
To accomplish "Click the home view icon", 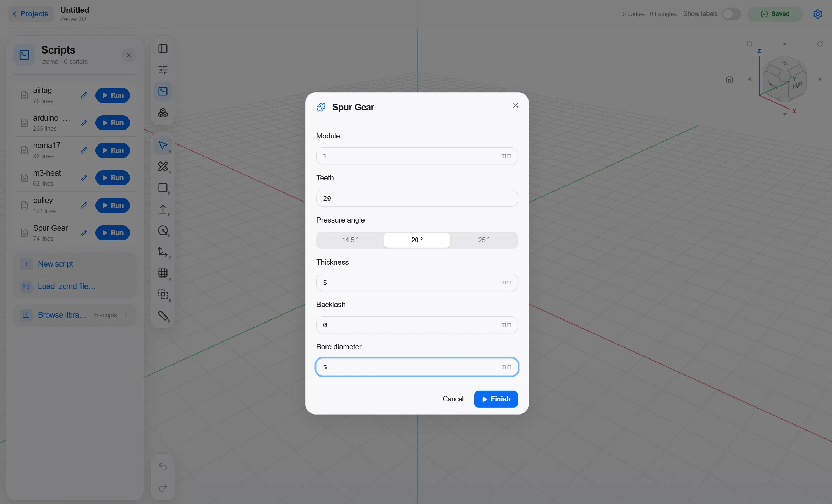I will (729, 79).
